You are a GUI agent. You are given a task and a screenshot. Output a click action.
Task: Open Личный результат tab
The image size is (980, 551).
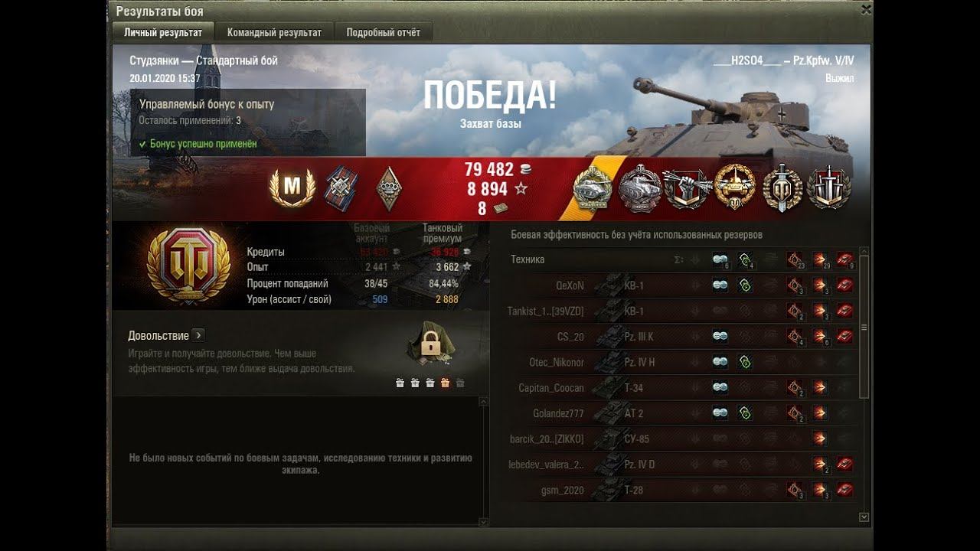[x=163, y=33]
